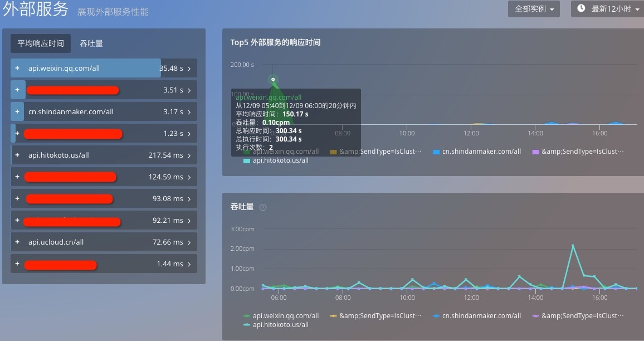This screenshot has height=341, width=644.
Task: Click the help icon next to 吞吐量 title
Action: tap(263, 207)
